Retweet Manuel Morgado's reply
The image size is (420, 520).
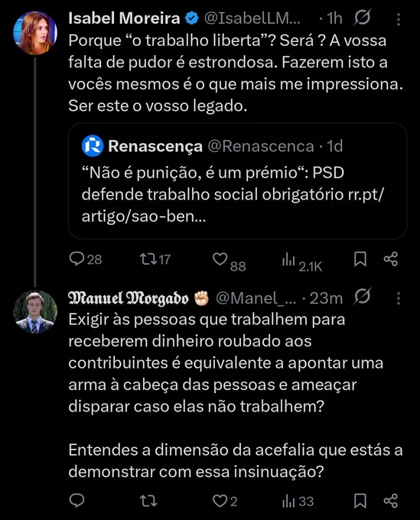(148, 501)
